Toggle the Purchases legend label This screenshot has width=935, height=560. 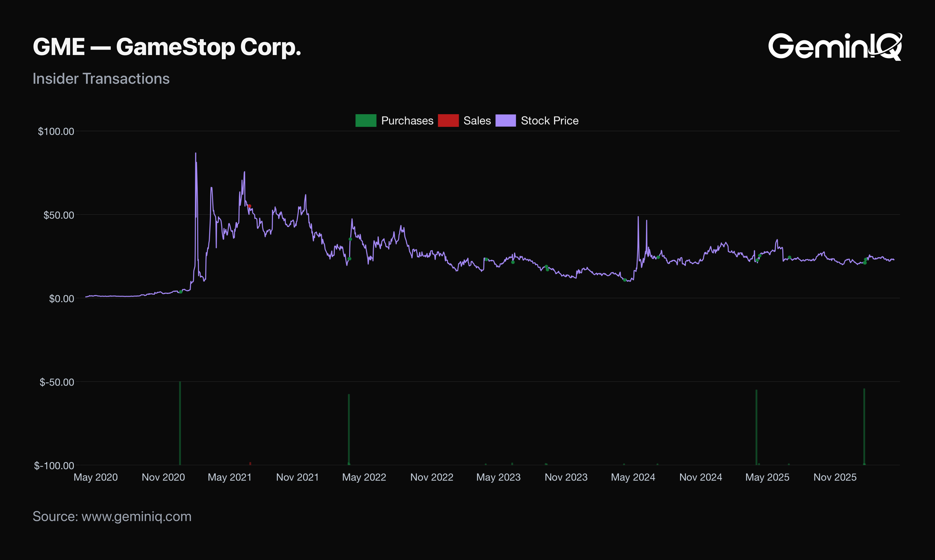pyautogui.click(x=407, y=121)
